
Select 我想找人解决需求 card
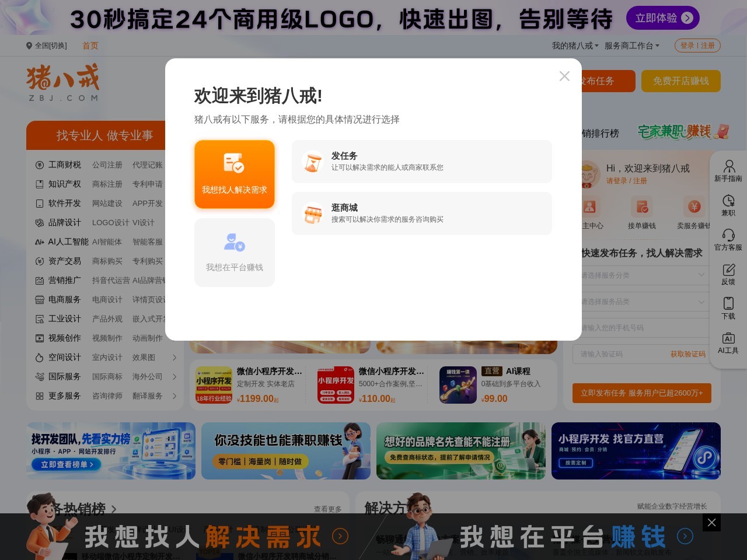[x=235, y=174]
